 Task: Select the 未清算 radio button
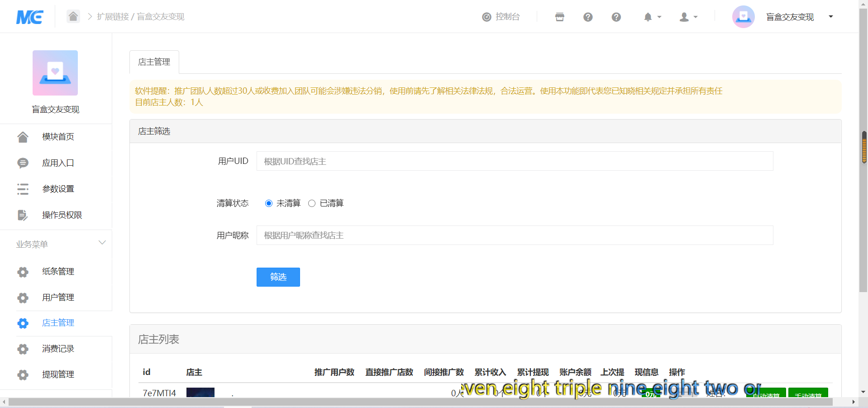coord(269,203)
